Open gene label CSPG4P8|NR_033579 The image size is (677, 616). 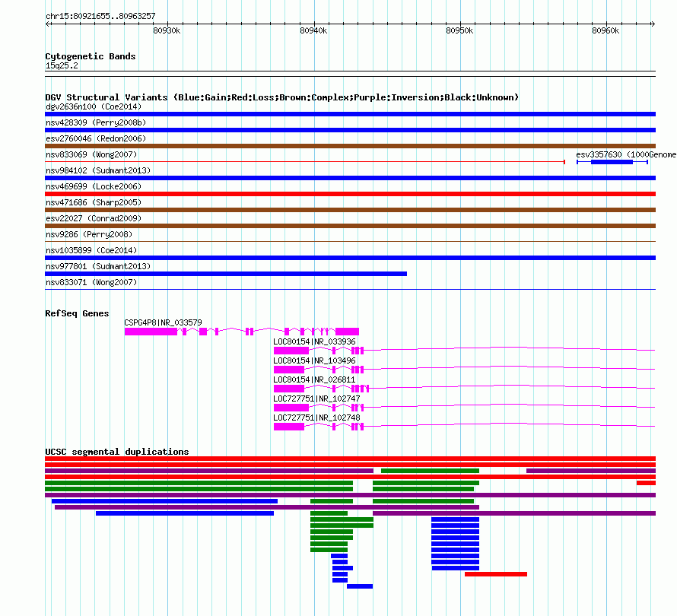tap(163, 322)
